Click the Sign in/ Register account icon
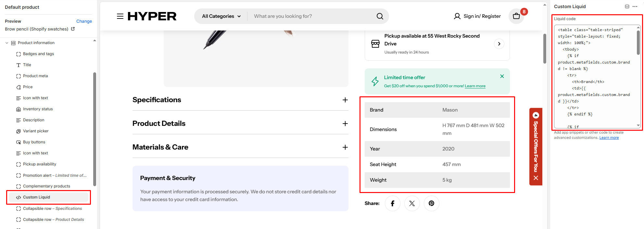Image resolution: width=644 pixels, height=229 pixels. [457, 16]
